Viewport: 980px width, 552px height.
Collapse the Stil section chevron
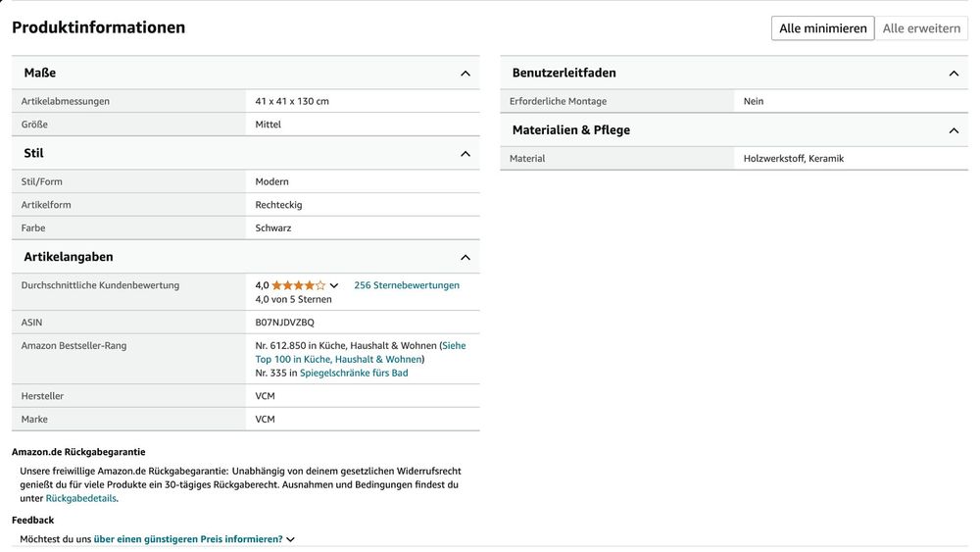(x=465, y=154)
